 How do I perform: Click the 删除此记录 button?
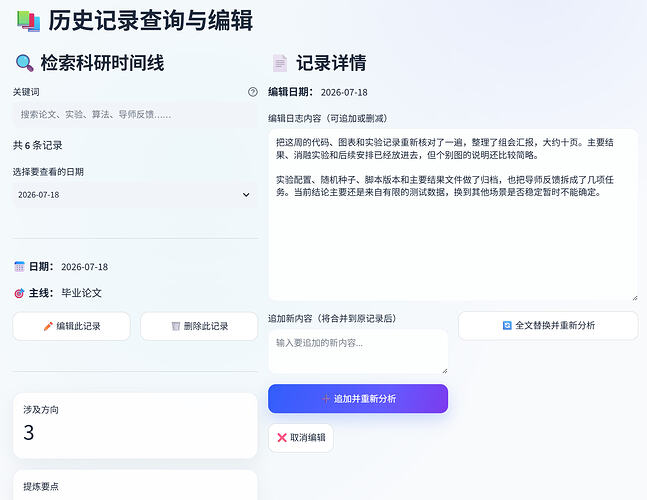point(199,326)
